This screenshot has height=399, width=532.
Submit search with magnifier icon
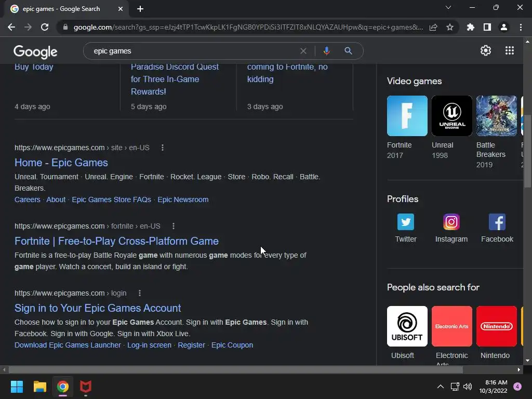tap(348, 51)
